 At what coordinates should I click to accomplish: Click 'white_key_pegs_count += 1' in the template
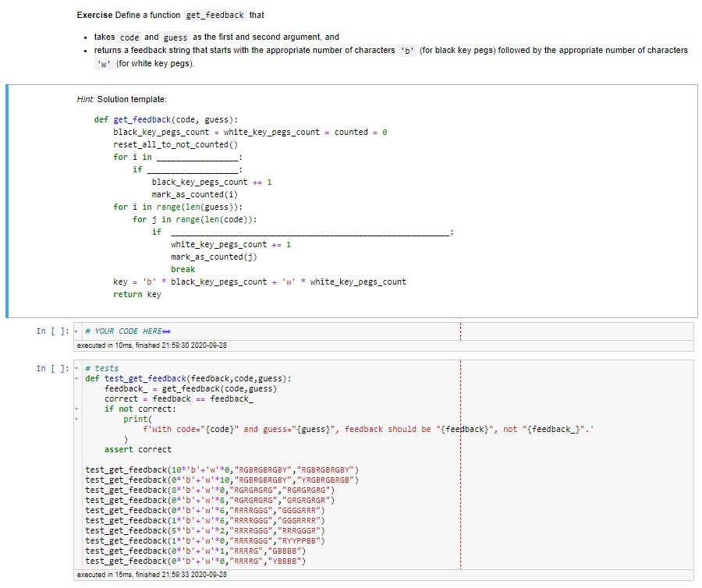pyautogui.click(x=231, y=245)
